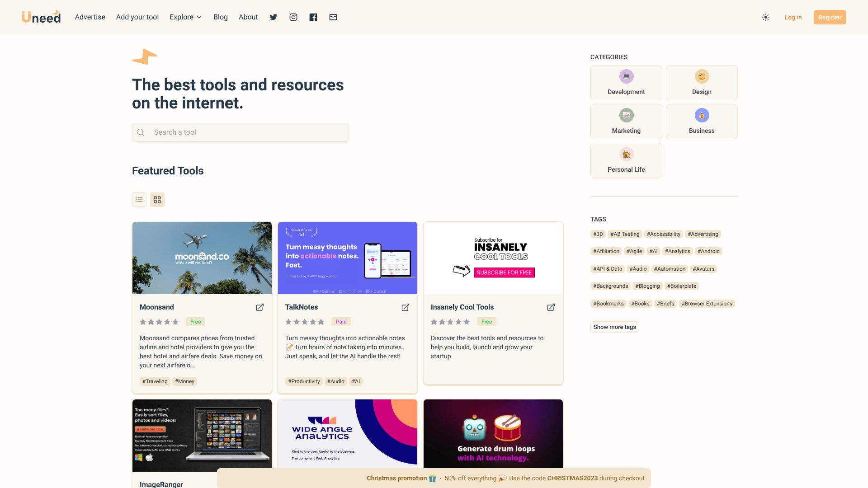Open the Moonsand external link icon
This screenshot has height=488, width=868.
pyautogui.click(x=260, y=307)
